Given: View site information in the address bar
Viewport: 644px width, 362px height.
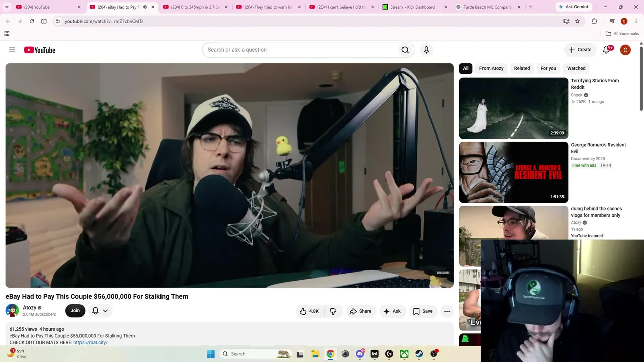Looking at the screenshot, I should [x=58, y=21].
